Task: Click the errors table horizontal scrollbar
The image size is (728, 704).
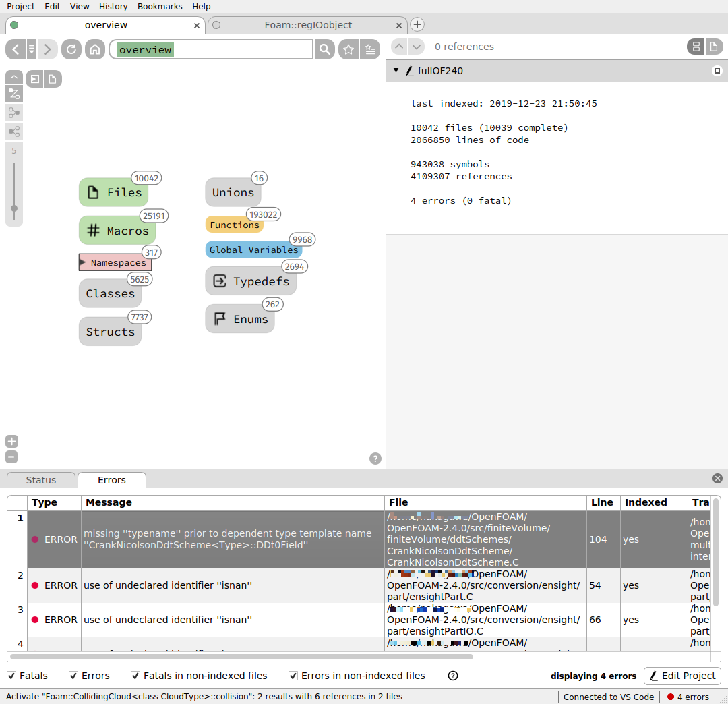Action: click(241, 657)
